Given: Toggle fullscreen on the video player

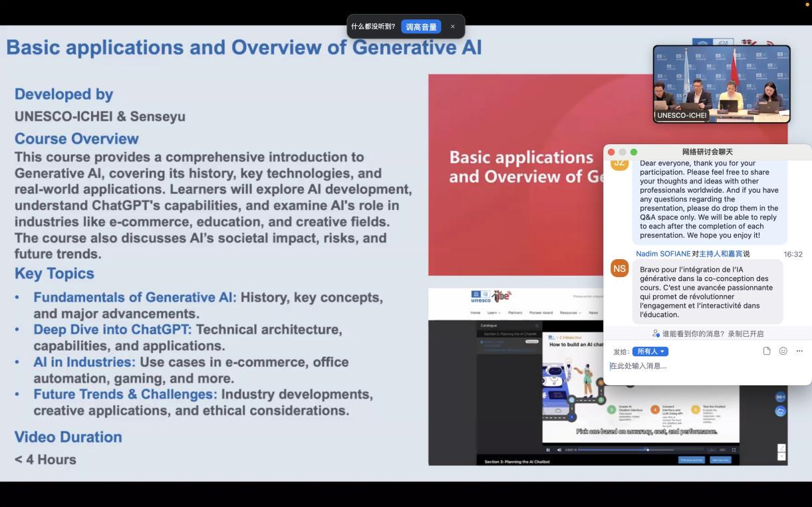Looking at the screenshot, I should [734, 450].
